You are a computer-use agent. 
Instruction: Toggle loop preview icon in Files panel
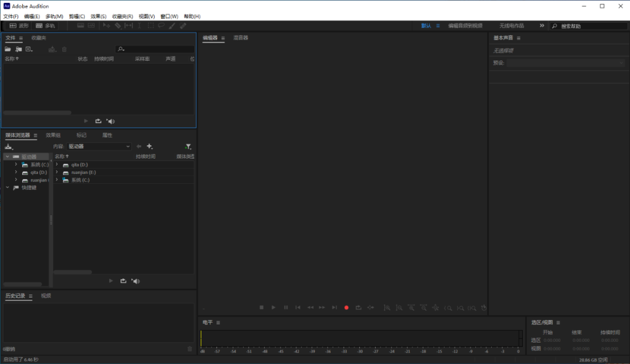pyautogui.click(x=98, y=121)
